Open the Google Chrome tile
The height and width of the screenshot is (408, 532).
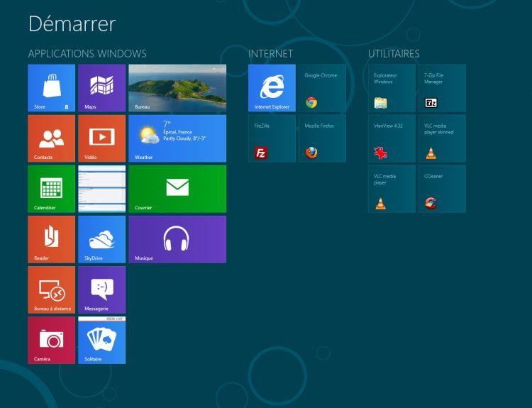tap(322, 88)
